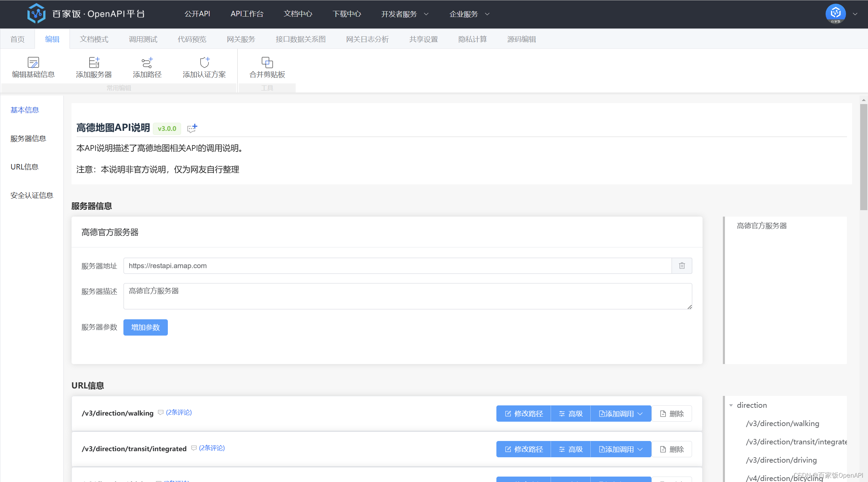Open the 企业服务 dropdown menu

tap(470, 14)
